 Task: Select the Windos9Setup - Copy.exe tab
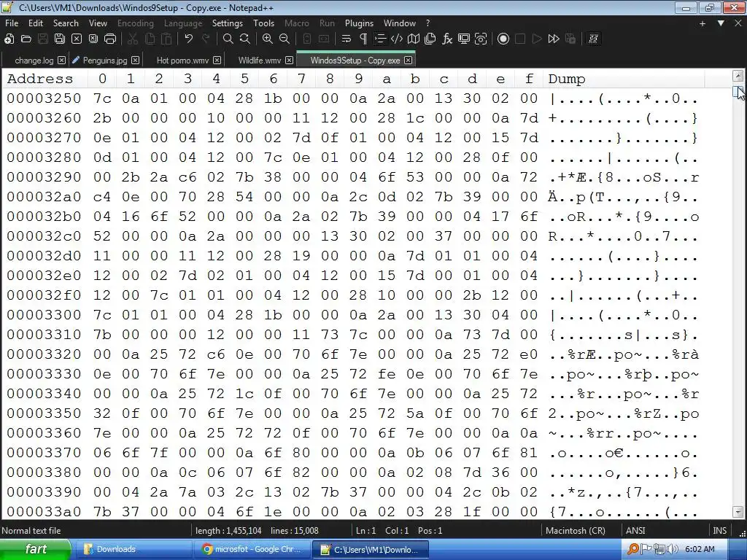(355, 61)
